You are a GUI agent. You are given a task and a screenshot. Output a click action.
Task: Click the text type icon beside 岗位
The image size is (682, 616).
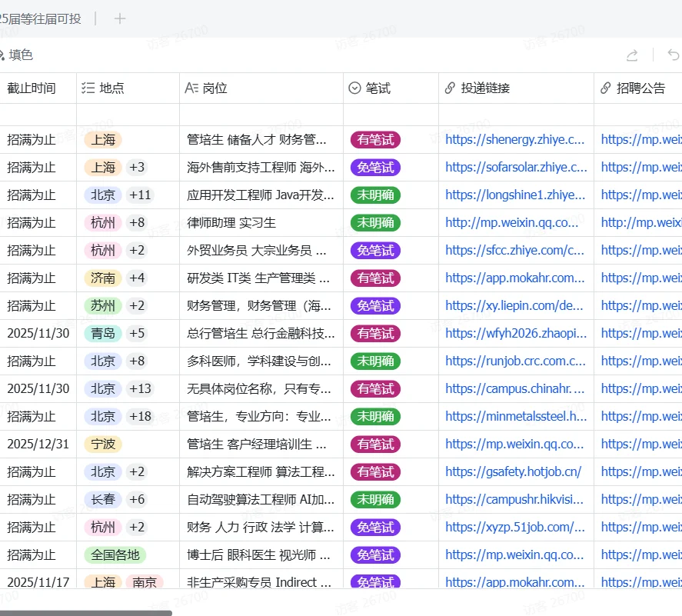pos(191,88)
